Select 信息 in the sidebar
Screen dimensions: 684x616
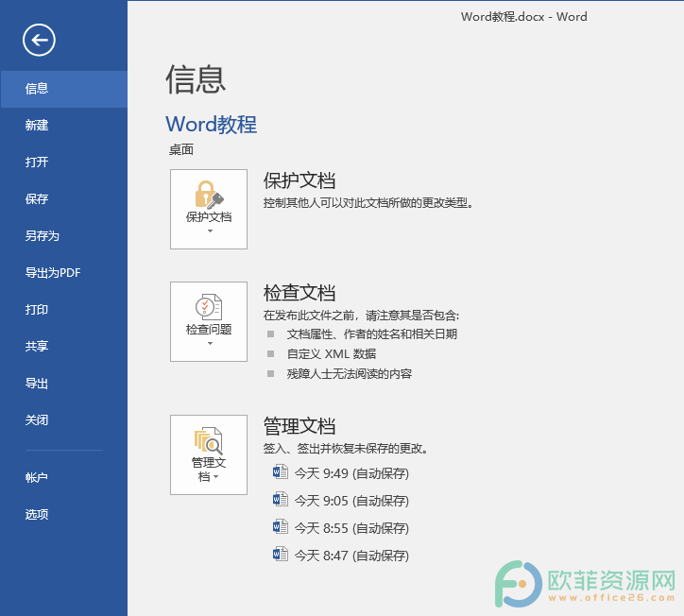[x=63, y=89]
